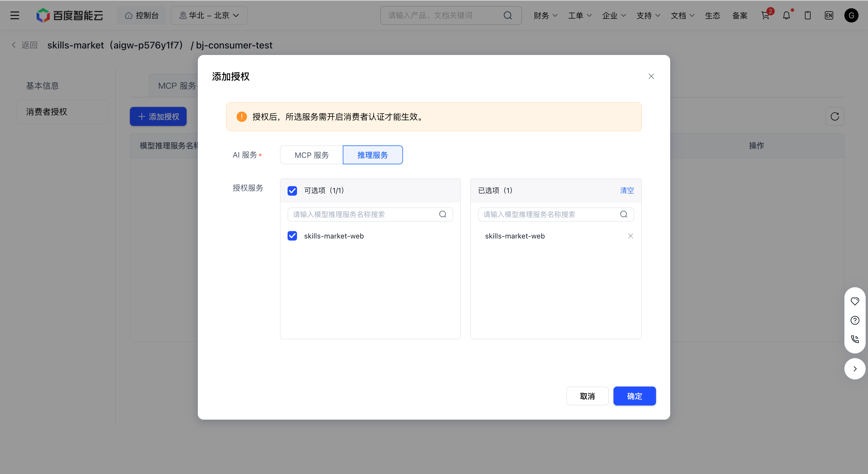Image resolution: width=868 pixels, height=474 pixels.
Task: Click search icon in 可选项 panel
Action: 443,214
